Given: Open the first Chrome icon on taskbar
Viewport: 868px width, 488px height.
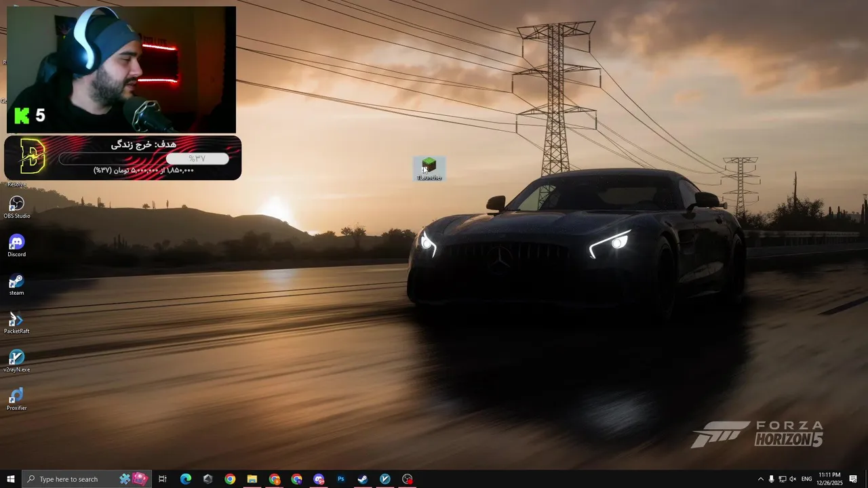Looking at the screenshot, I should (230, 479).
